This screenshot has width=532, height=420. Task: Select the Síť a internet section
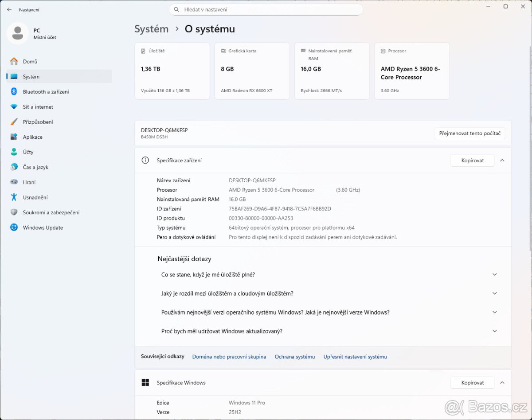click(x=38, y=106)
